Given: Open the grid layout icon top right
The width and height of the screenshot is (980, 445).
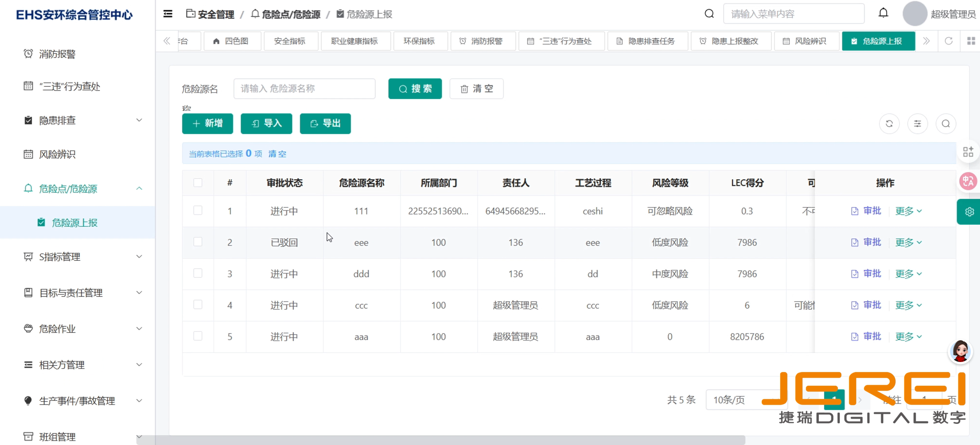Looking at the screenshot, I should pos(971,41).
